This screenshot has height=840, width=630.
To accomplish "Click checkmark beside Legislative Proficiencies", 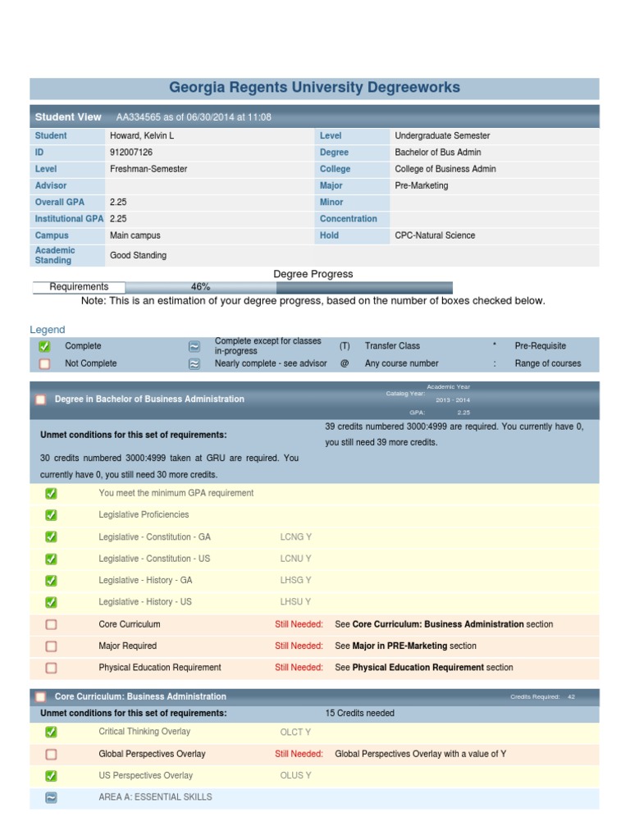I will (x=51, y=515).
